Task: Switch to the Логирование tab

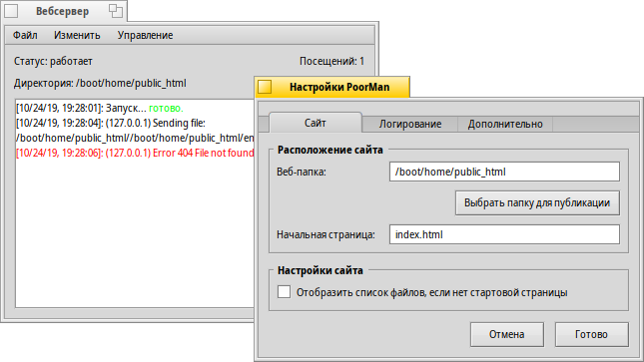Action: click(410, 124)
